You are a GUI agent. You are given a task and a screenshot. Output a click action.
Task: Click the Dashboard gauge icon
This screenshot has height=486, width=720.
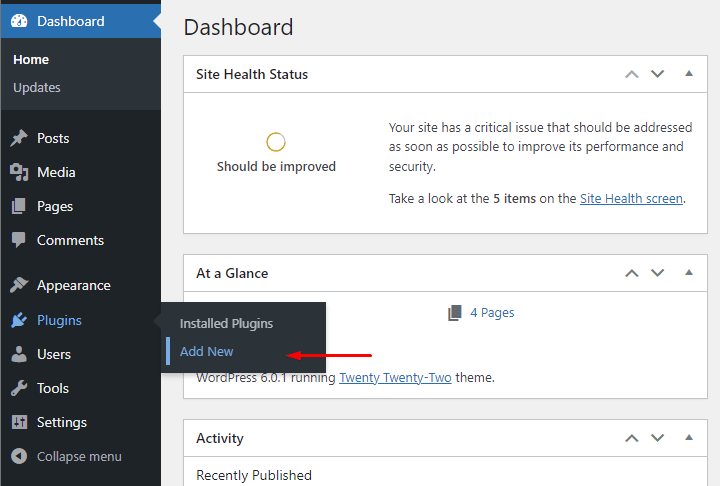(x=19, y=21)
